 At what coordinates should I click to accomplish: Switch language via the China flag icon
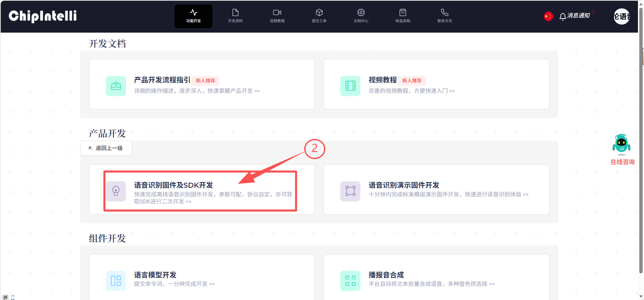[x=548, y=16]
